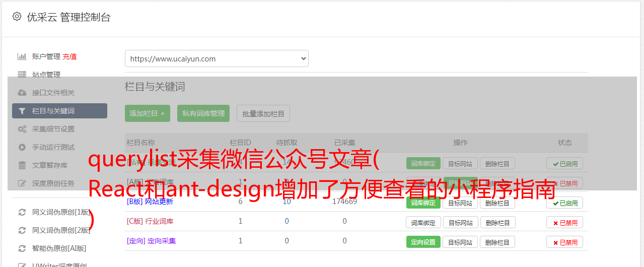644x267 pixels.
Task: Click 词库绑定 in the [B版] 网站更新 row
Action: [423, 203]
